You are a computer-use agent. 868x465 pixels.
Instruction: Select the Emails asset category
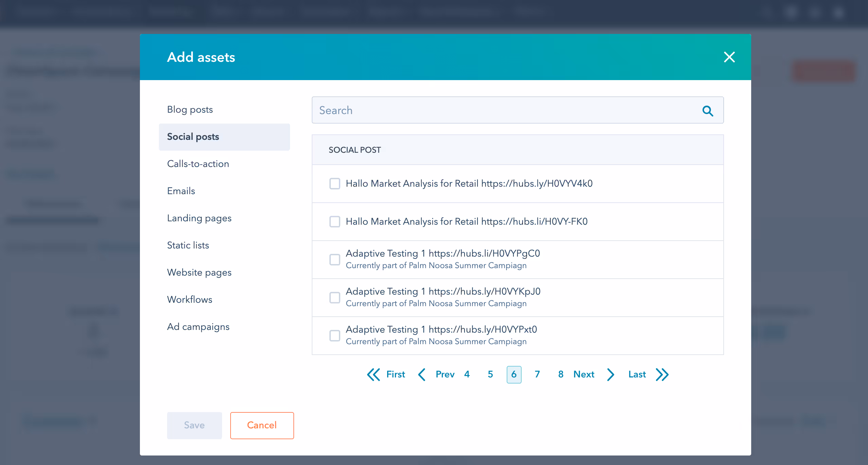(x=181, y=191)
